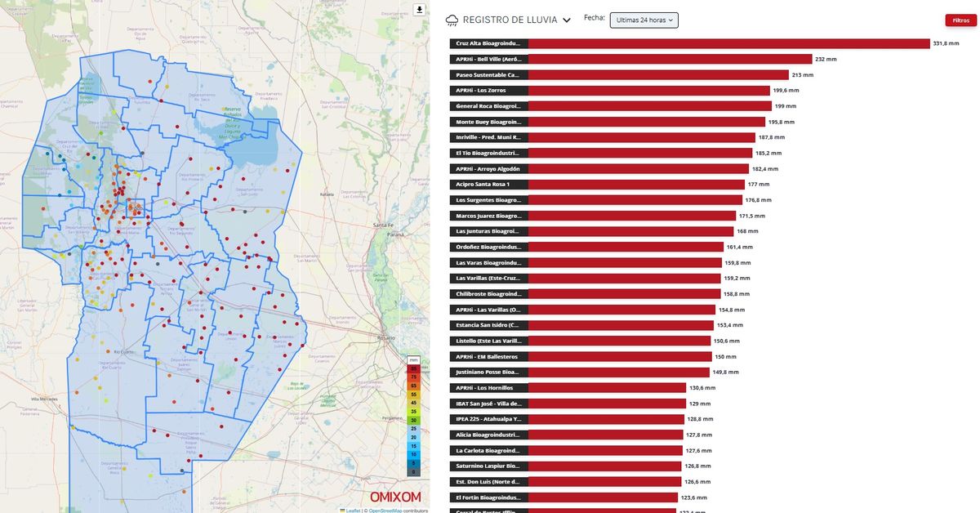Click the 55 mm yellow legend swatch
Viewport: 980px width, 513px height.
pos(414,395)
